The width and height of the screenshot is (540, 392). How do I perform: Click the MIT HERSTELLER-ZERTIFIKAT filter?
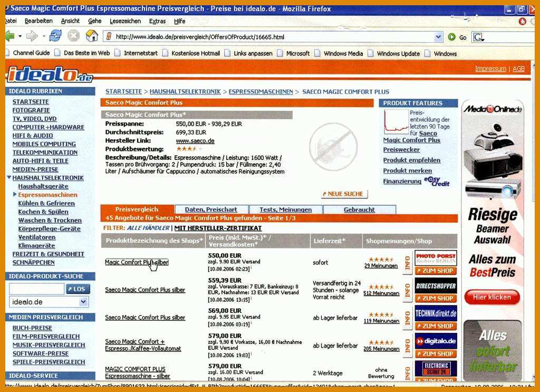click(x=218, y=228)
